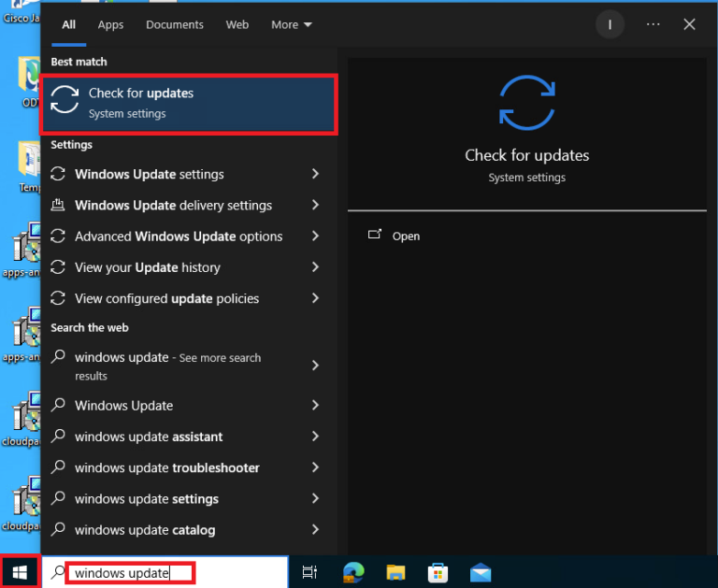The width and height of the screenshot is (718, 588).
Task: Select Check for updates best match
Action: 188,103
